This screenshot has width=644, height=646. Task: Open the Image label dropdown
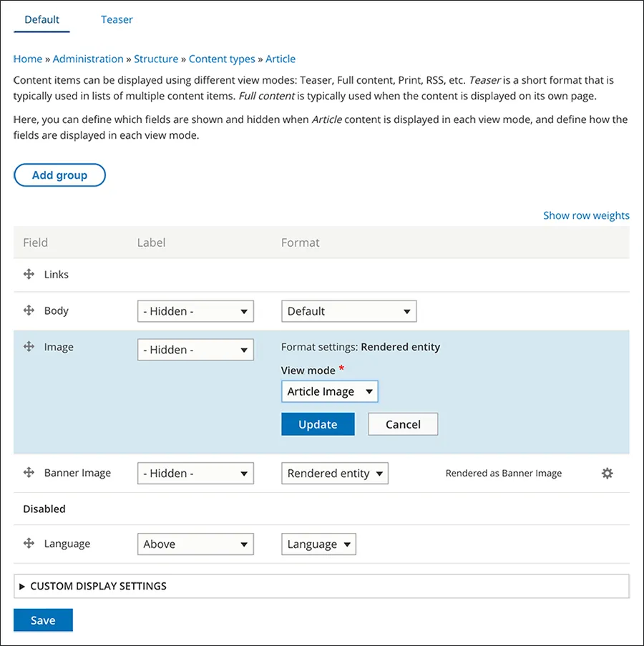[195, 349]
